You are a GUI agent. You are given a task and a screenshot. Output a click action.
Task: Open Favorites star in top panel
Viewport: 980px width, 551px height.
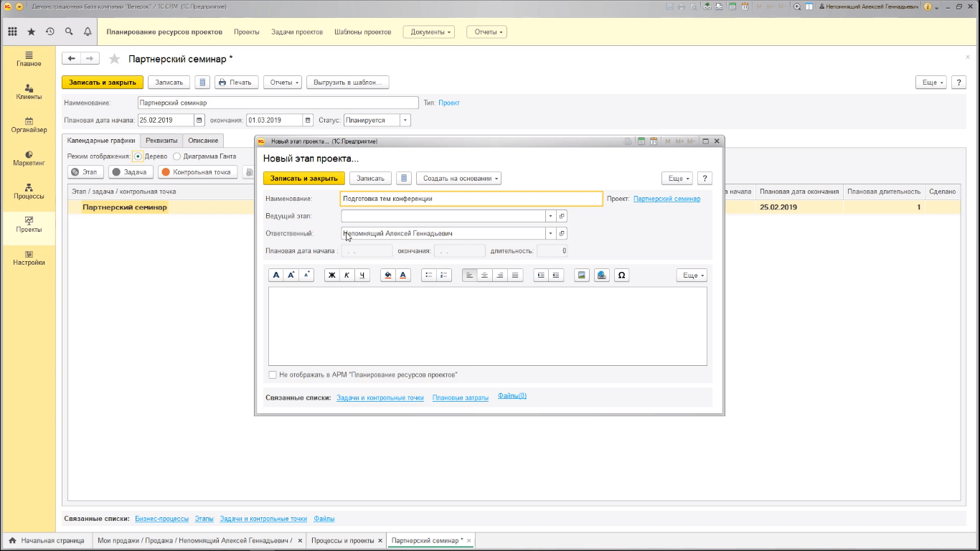[x=31, y=32]
